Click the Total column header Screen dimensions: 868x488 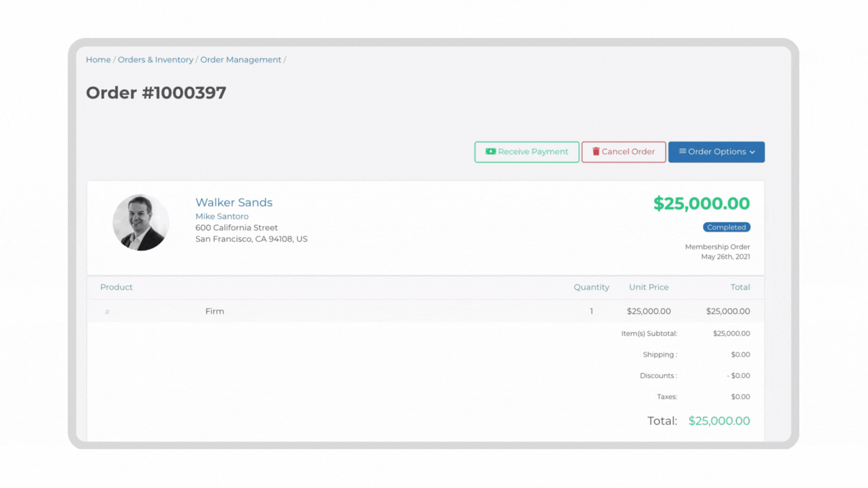tap(740, 287)
